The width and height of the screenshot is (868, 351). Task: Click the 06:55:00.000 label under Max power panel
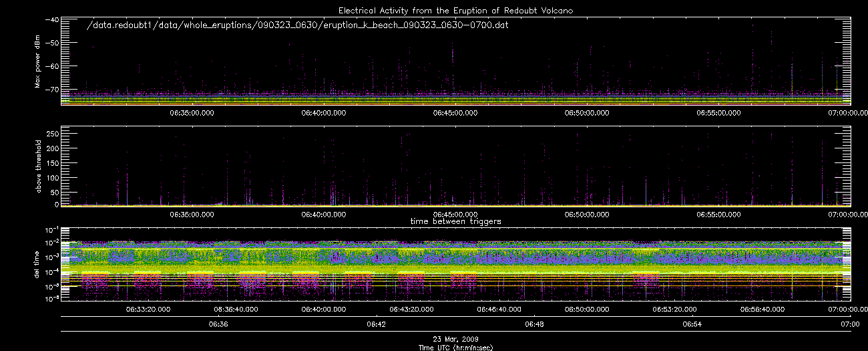click(x=719, y=113)
